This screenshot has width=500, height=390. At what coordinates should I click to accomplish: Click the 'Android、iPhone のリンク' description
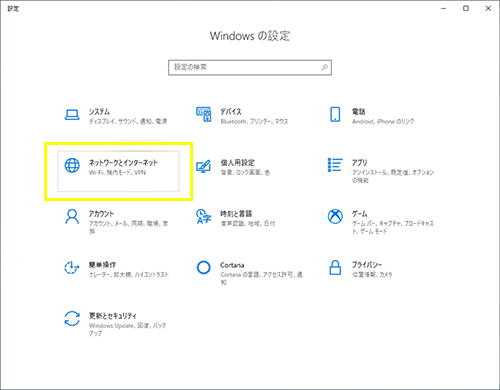[x=383, y=122]
